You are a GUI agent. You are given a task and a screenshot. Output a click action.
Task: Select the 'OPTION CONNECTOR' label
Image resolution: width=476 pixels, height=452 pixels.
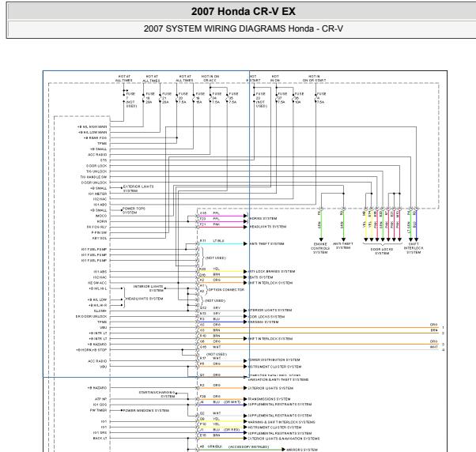(226, 290)
